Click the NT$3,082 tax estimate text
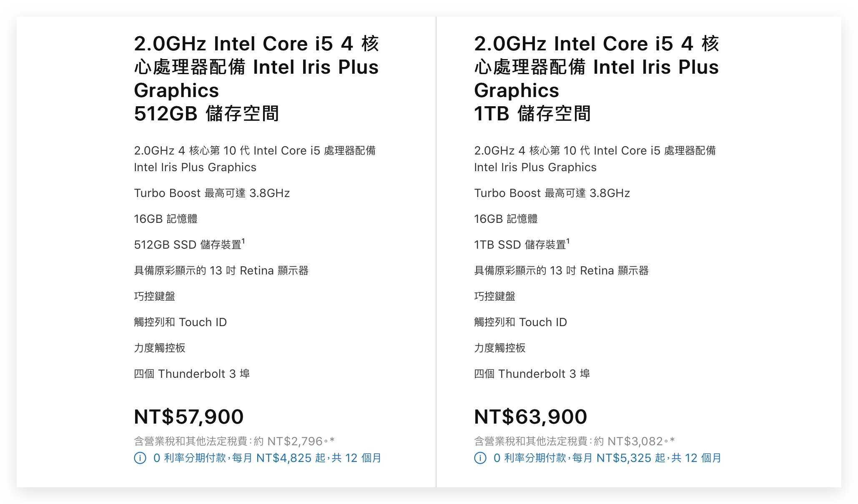The height and width of the screenshot is (504, 858). tap(575, 441)
